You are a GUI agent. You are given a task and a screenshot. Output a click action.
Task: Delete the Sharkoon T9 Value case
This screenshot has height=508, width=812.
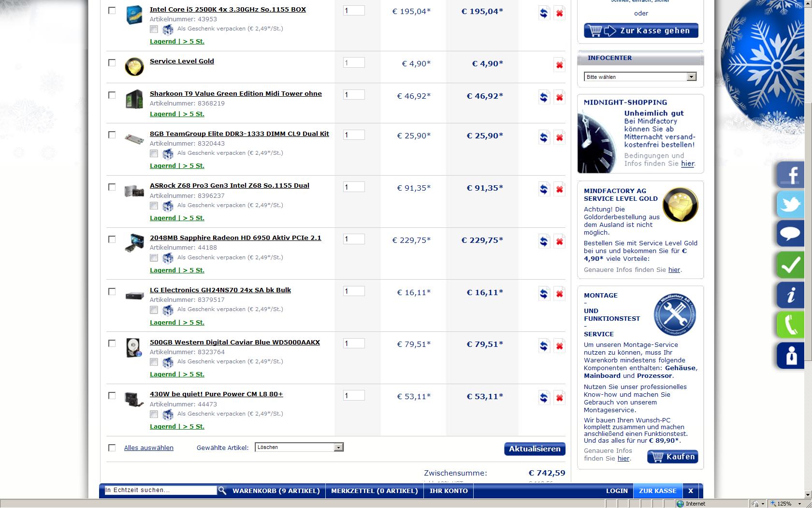(559, 97)
